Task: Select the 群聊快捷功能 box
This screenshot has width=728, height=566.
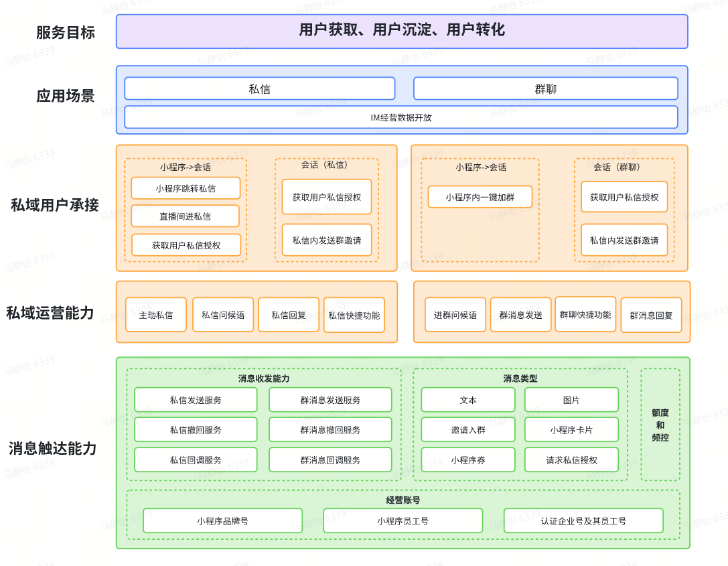Action: (585, 314)
